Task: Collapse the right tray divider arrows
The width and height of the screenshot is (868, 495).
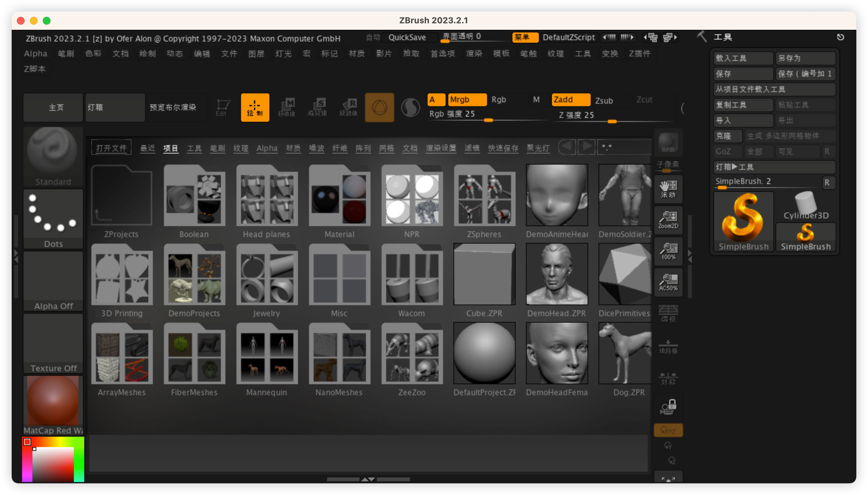Action: pos(689,256)
